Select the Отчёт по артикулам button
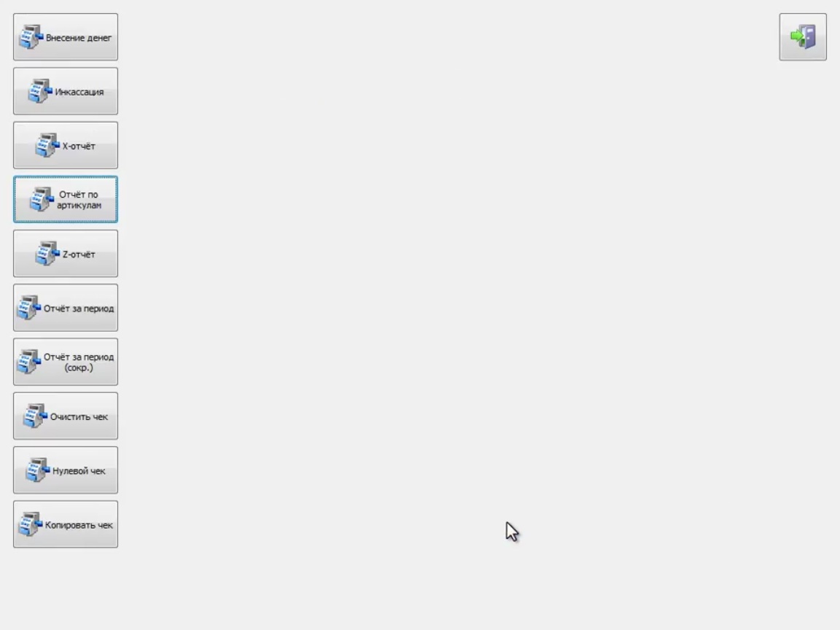The height and width of the screenshot is (630, 840). click(66, 199)
